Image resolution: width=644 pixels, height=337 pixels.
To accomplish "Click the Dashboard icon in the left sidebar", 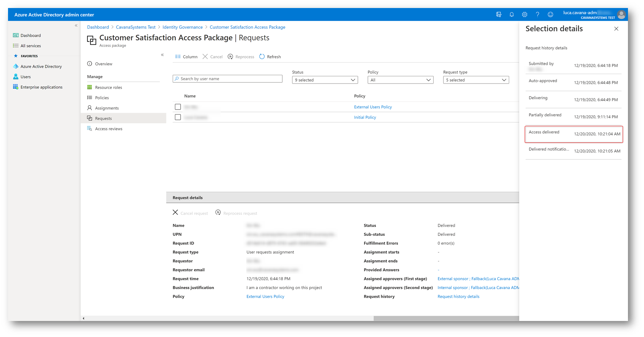I will click(x=16, y=35).
